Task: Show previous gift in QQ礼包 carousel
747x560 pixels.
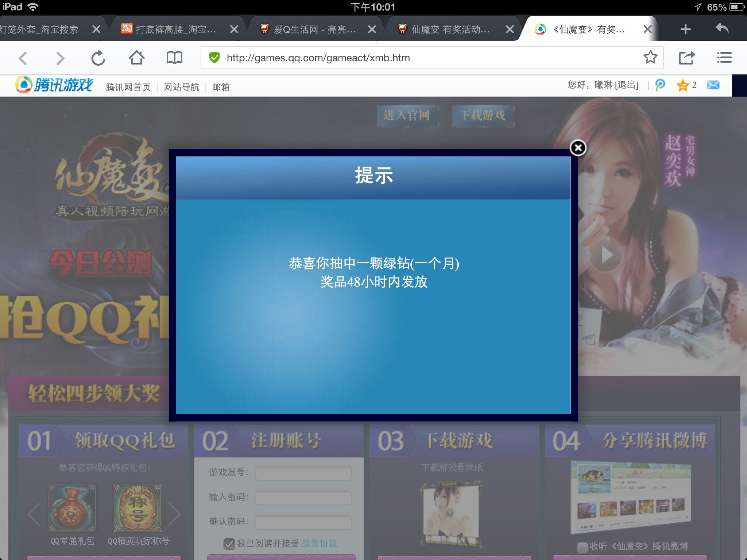Action: (35, 514)
